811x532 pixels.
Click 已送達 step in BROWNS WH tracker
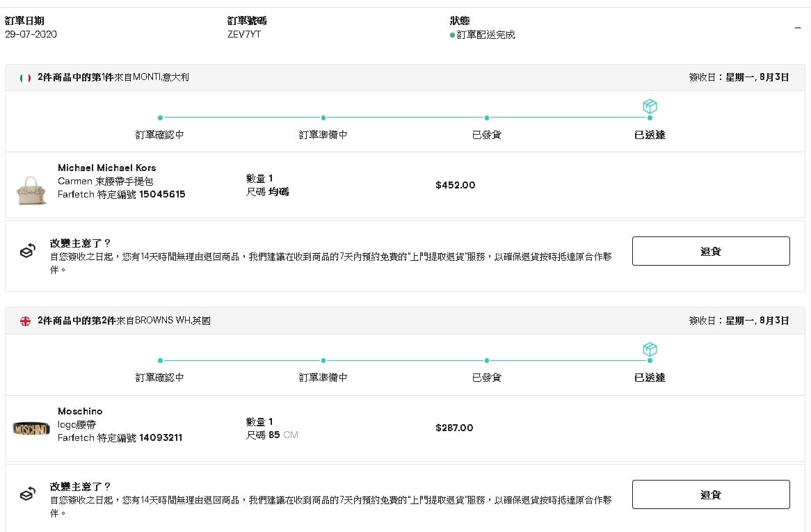coord(650,378)
